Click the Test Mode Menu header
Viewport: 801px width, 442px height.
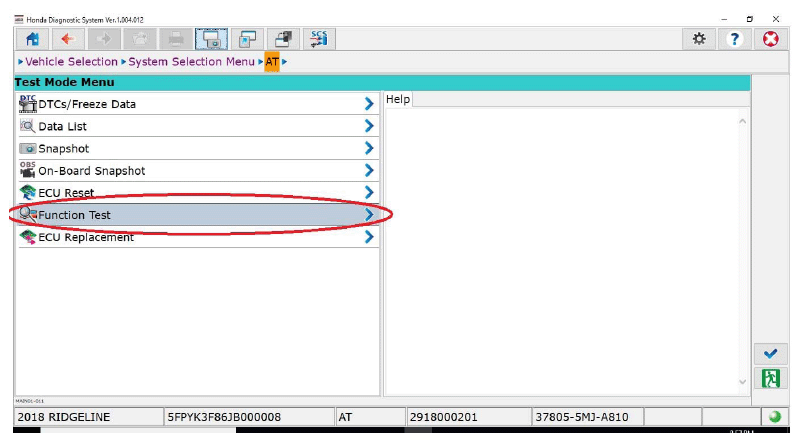[x=382, y=82]
